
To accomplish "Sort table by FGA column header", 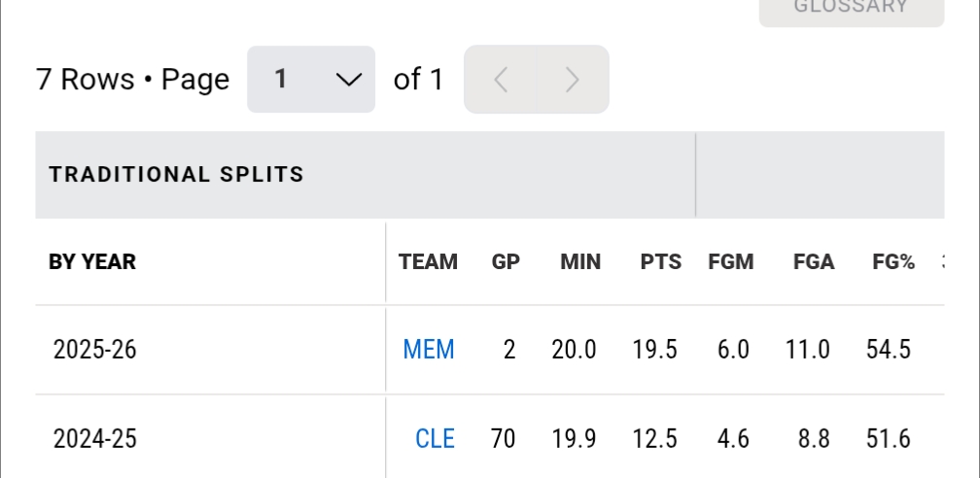I will (x=814, y=261).
